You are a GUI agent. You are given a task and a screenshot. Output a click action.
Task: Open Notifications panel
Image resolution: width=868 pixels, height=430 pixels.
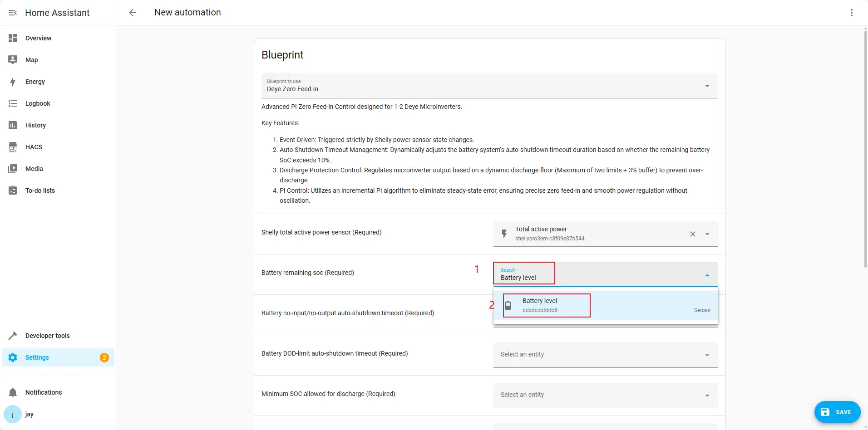(x=44, y=392)
